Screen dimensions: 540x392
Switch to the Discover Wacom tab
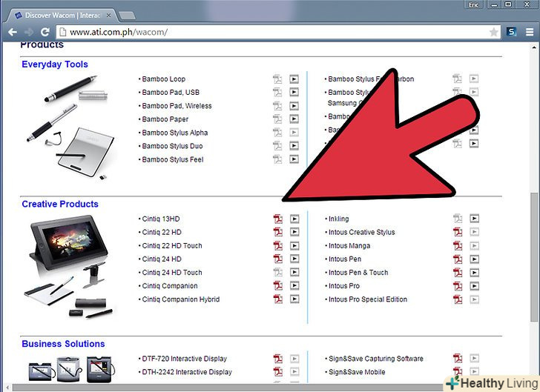click(62, 16)
